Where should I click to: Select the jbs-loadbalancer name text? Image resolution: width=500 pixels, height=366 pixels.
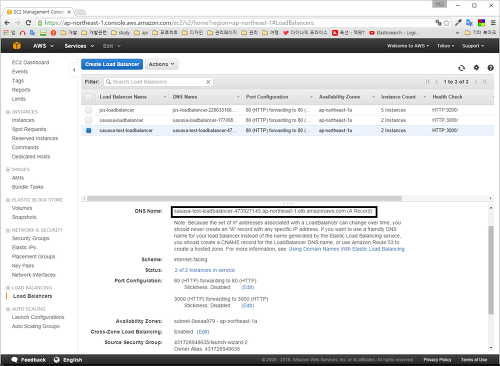tap(116, 110)
